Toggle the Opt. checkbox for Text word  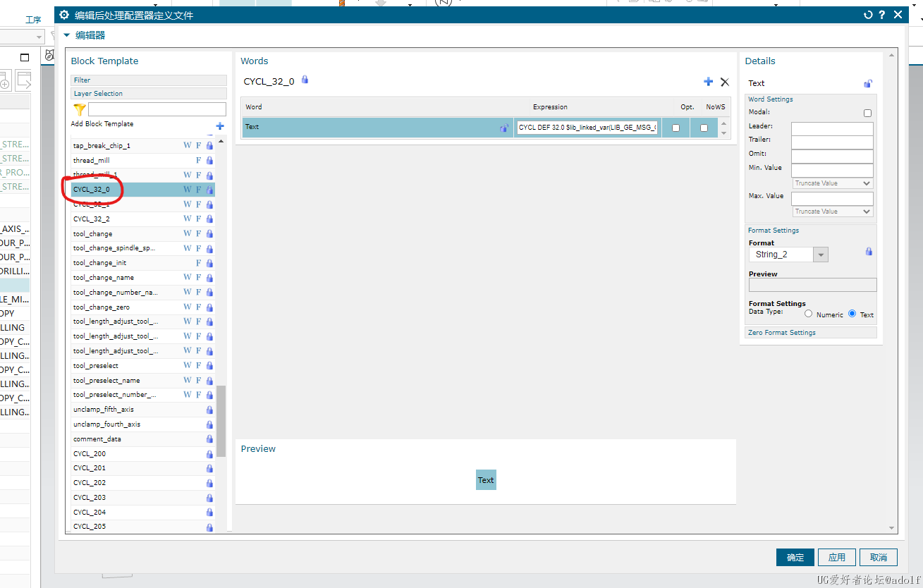(676, 128)
